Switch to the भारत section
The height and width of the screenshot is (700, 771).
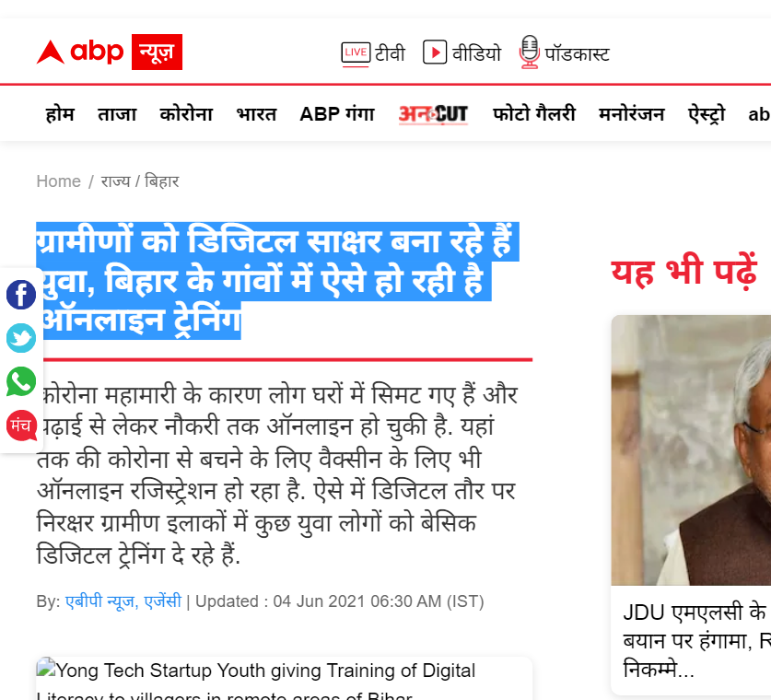click(255, 113)
